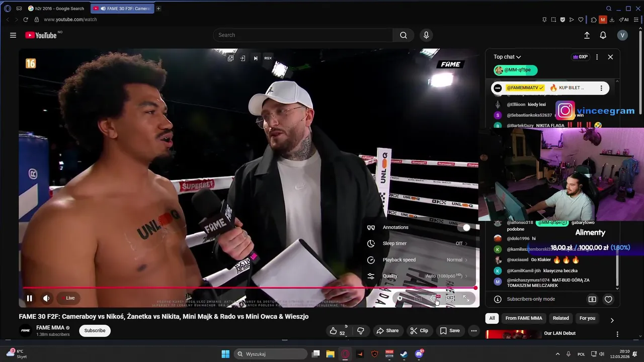Image resolution: width=644 pixels, height=362 pixels.
Task: Reload the page with the refresh icon
Action: tap(25, 20)
